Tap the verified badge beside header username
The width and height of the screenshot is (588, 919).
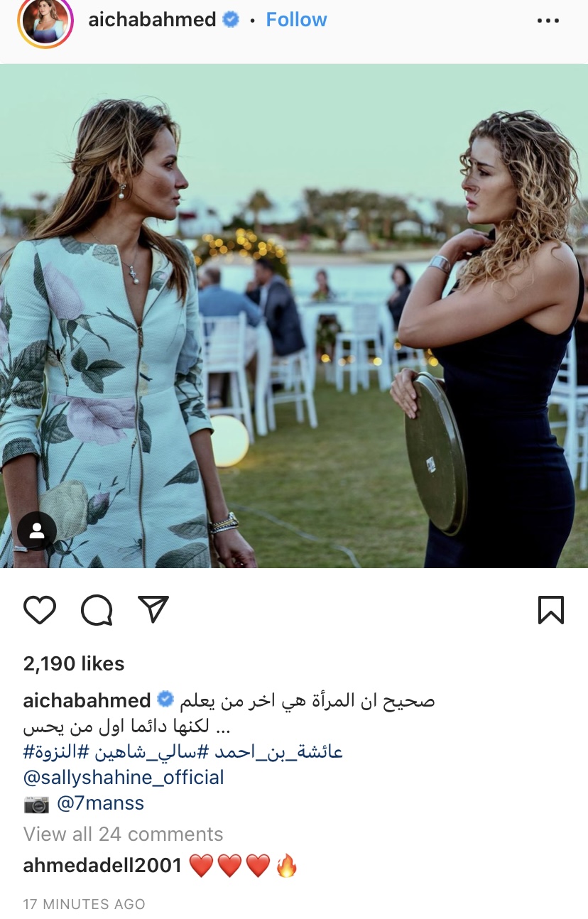point(231,20)
